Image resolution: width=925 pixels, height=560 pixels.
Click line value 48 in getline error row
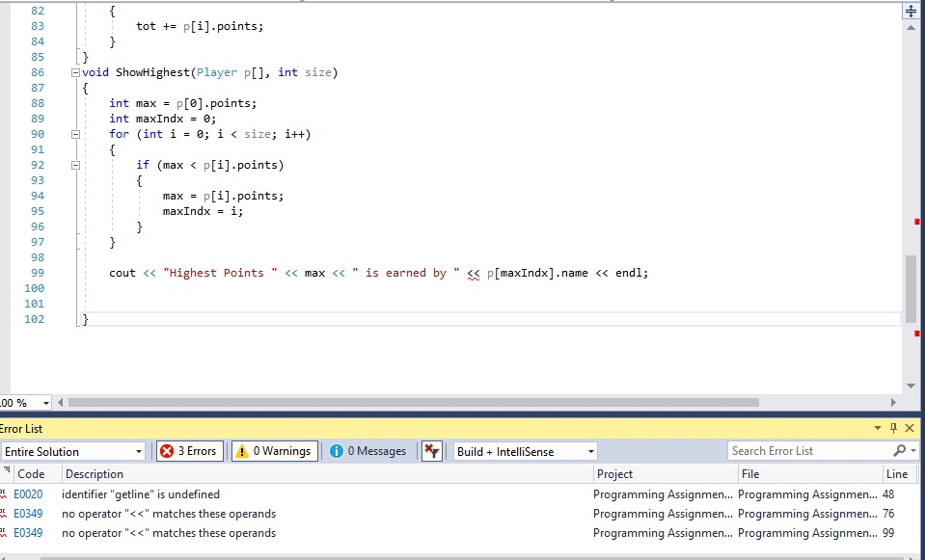click(x=888, y=494)
